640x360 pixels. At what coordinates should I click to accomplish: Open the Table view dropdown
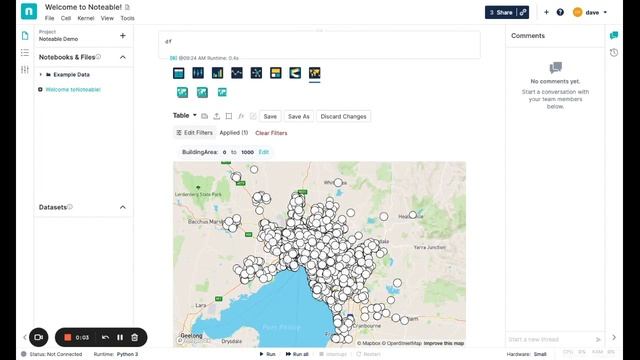tap(184, 116)
